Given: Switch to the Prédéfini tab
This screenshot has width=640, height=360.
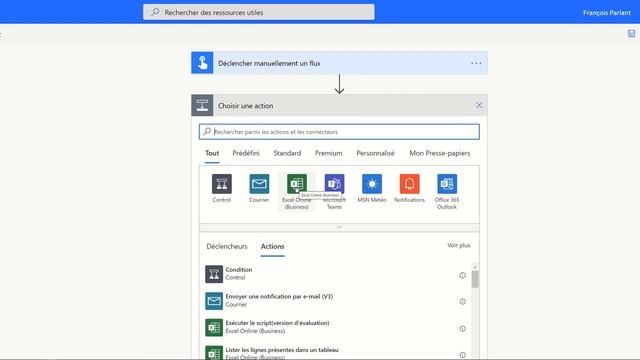Looking at the screenshot, I should [246, 153].
